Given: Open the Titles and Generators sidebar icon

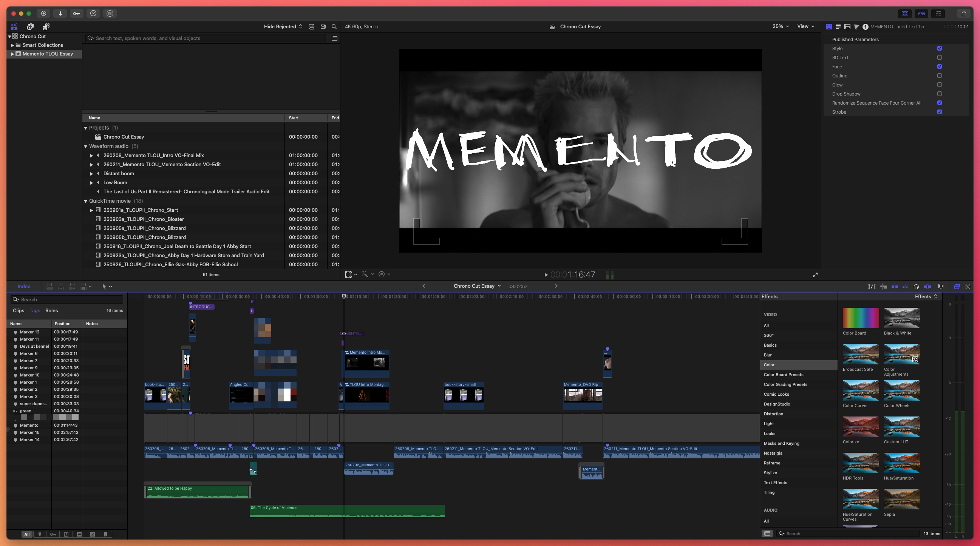Looking at the screenshot, I should click(46, 26).
